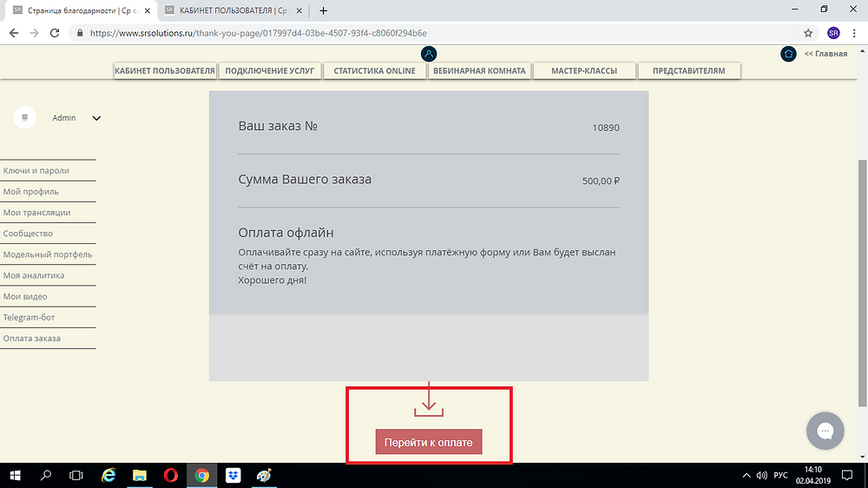The height and width of the screenshot is (488, 868).
Task: Show hidden system tray icons
Action: (746, 475)
